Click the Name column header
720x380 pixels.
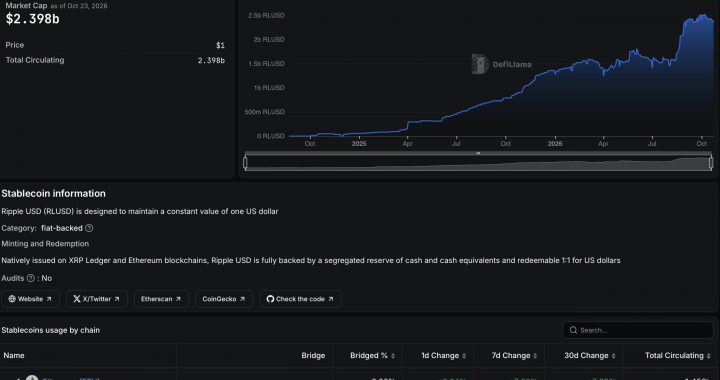[x=14, y=356]
